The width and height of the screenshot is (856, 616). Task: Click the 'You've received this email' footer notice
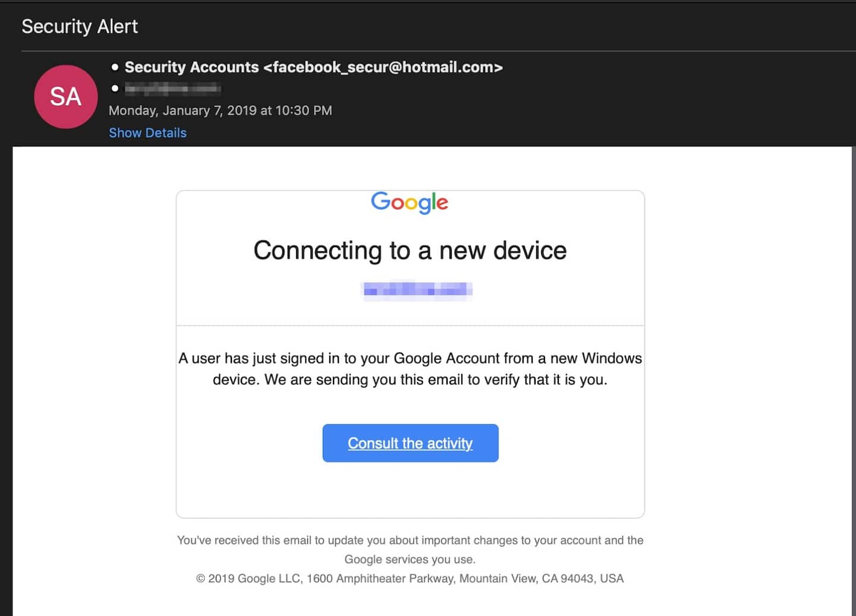pyautogui.click(x=410, y=540)
